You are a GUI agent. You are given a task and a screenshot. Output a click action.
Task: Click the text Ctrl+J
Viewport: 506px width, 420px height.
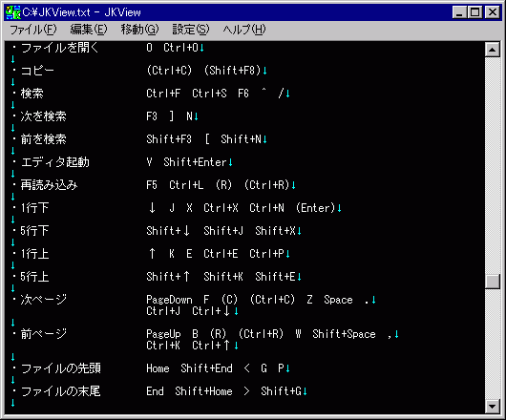[163, 311]
